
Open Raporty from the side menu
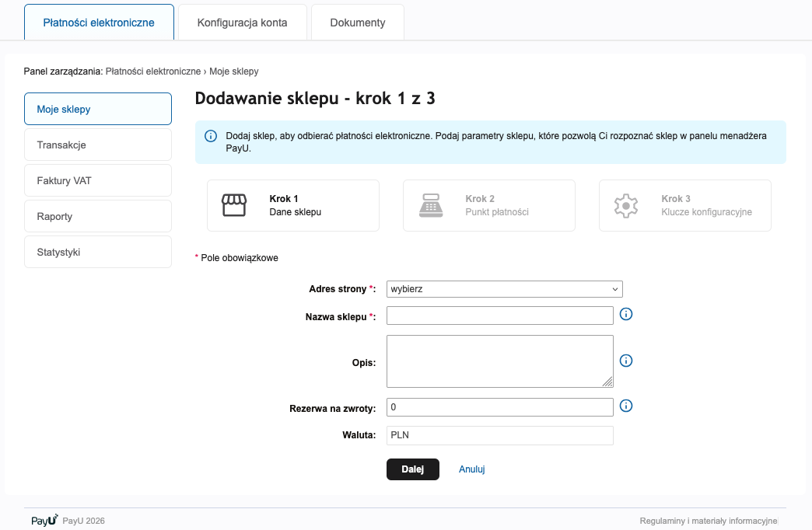pyautogui.click(x=98, y=216)
